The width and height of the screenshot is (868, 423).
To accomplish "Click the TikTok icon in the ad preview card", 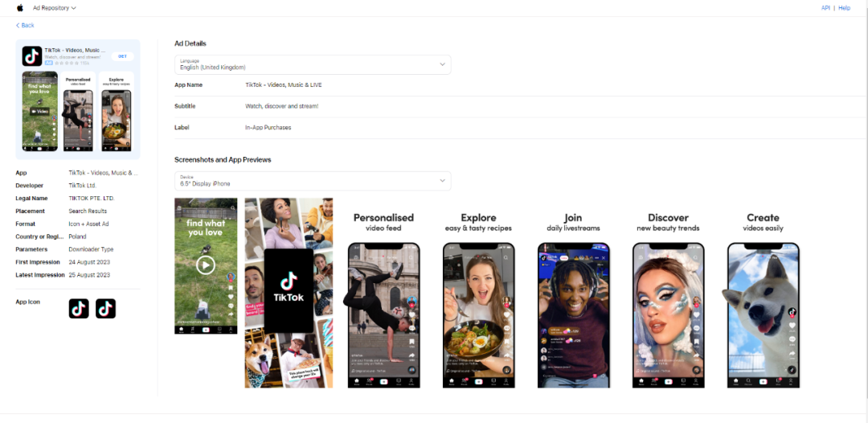I will [x=32, y=56].
